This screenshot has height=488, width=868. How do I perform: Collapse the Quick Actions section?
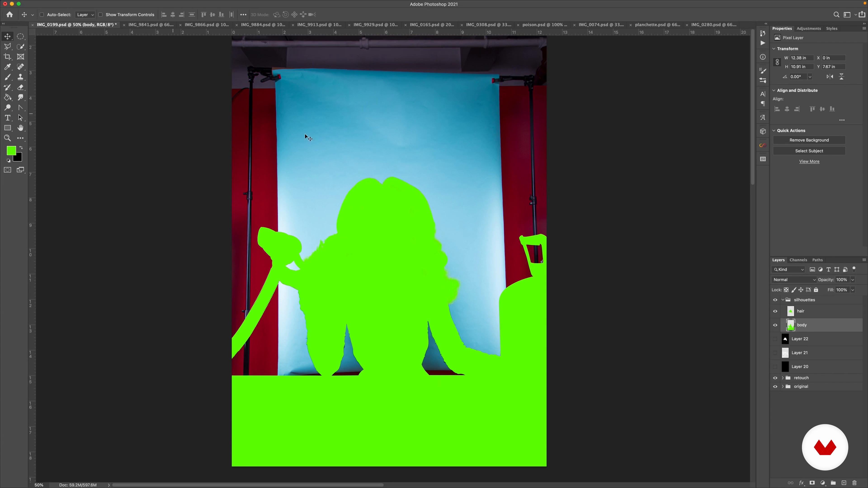(x=774, y=131)
